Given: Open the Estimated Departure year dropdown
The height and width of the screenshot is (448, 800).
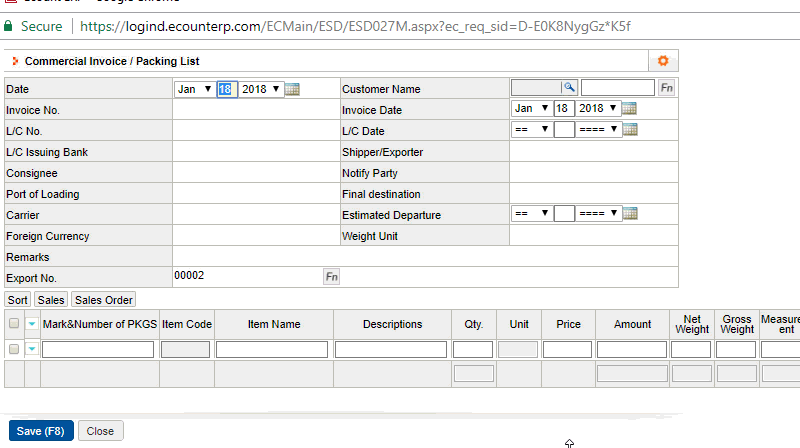Looking at the screenshot, I should click(x=598, y=213).
